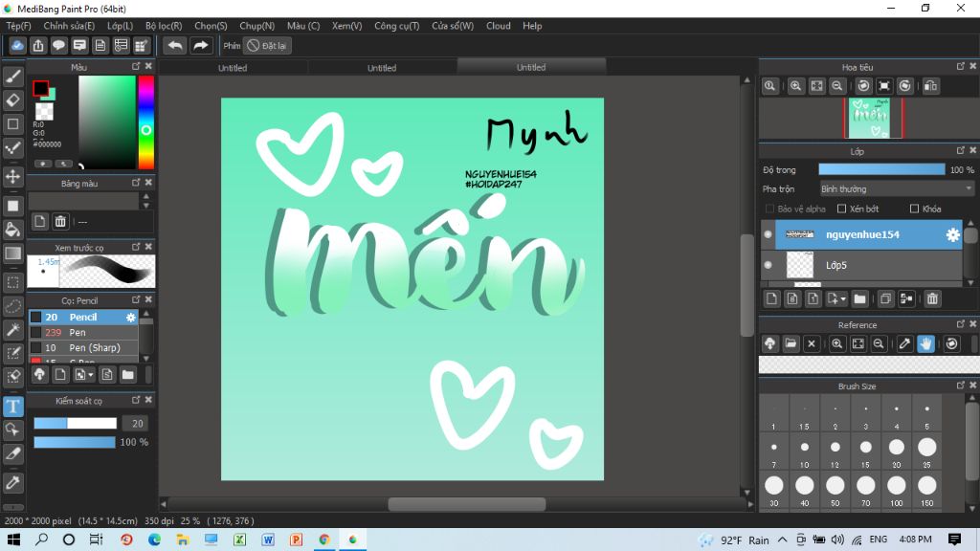Choose brush size 7 preset

(773, 452)
